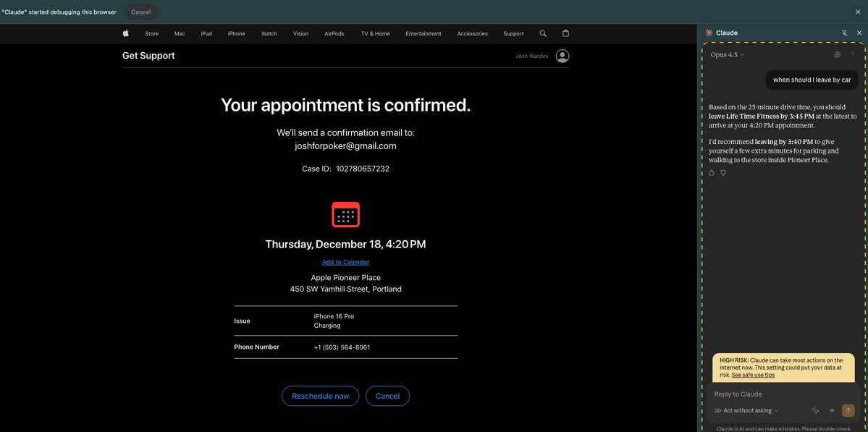Focus the Reply to Claude input field

(783, 394)
